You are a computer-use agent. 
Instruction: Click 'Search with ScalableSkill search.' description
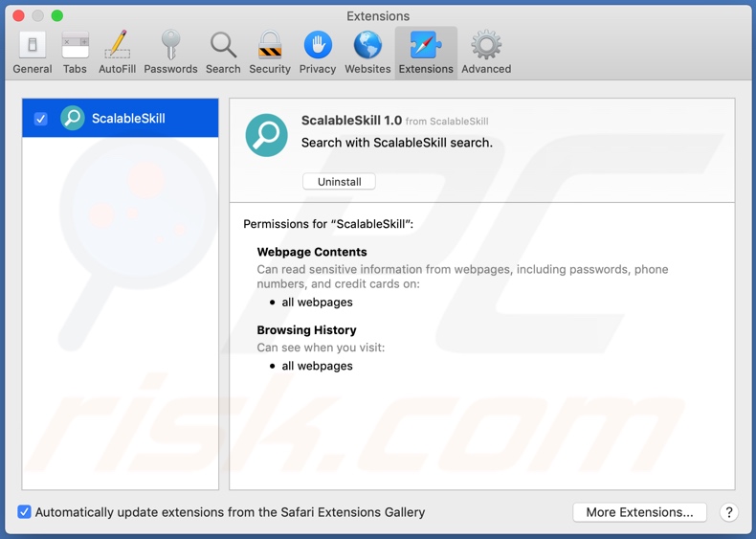tap(397, 143)
